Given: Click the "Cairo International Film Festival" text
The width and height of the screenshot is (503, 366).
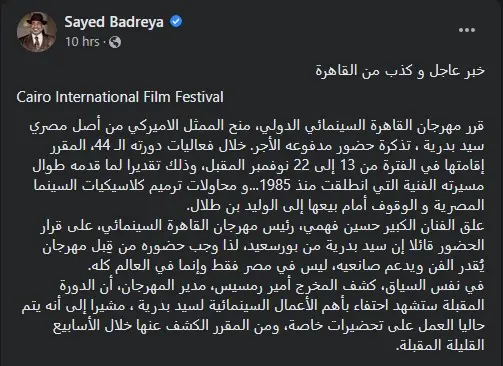Looking at the screenshot, I should pos(120,97).
